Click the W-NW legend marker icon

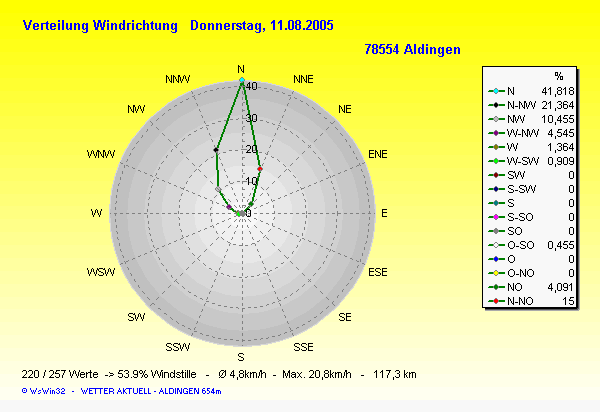497,133
